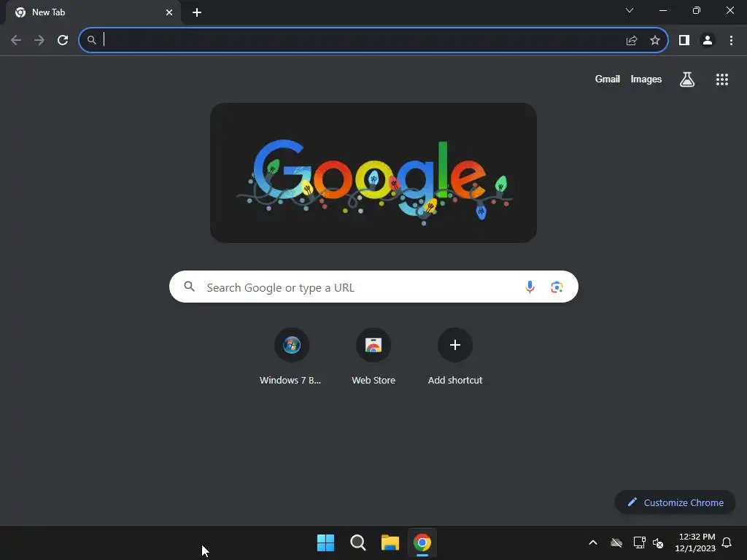Open Chrome three-dot menu
The image size is (747, 560).
point(731,41)
